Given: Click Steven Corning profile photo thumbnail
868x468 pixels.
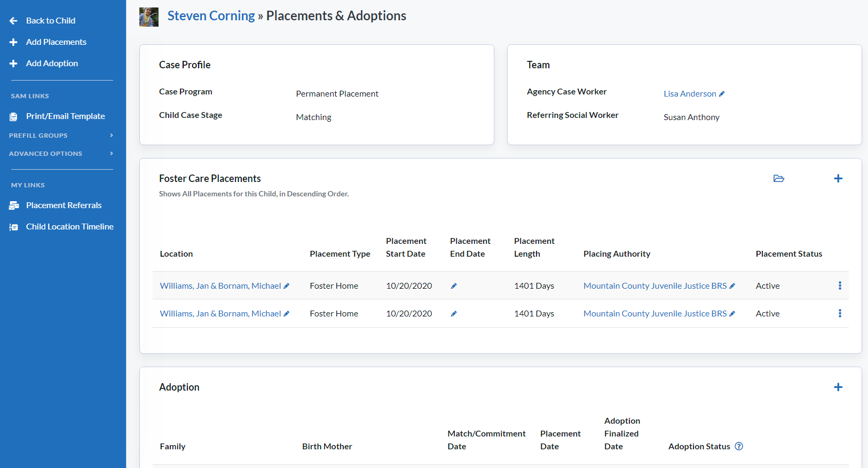Looking at the screenshot, I should click(149, 17).
